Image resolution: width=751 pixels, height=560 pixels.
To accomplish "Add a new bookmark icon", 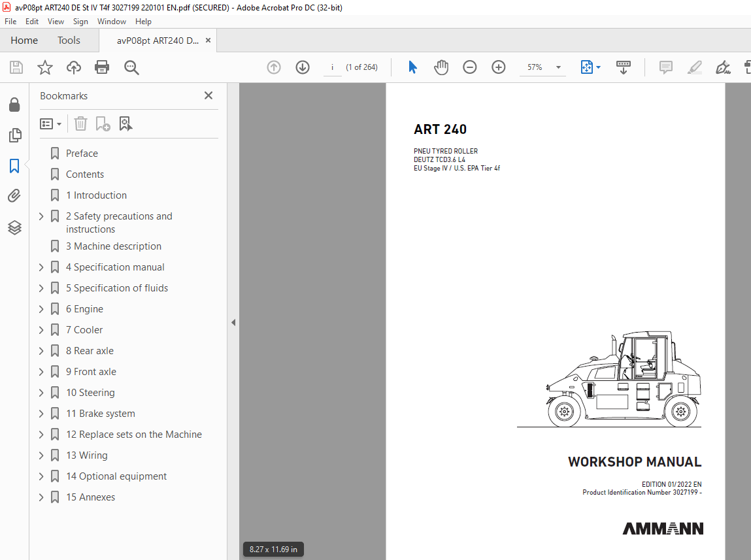I will 103,124.
